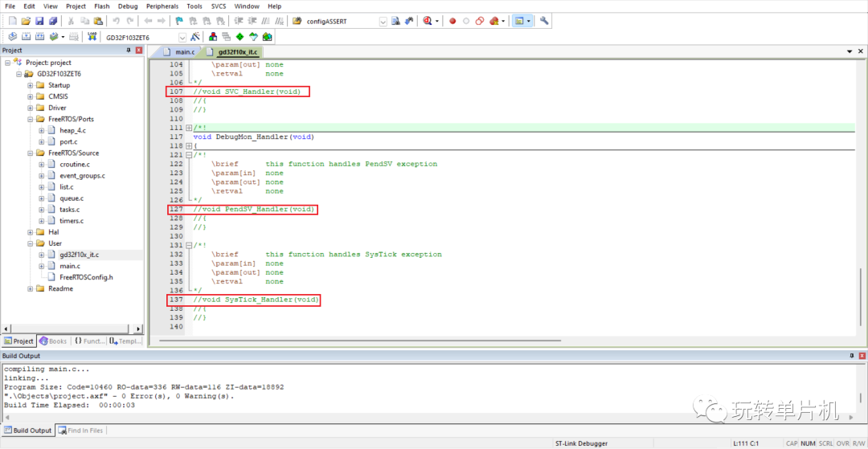
Task: Start debug session with magnifier icon
Action: pos(427,21)
